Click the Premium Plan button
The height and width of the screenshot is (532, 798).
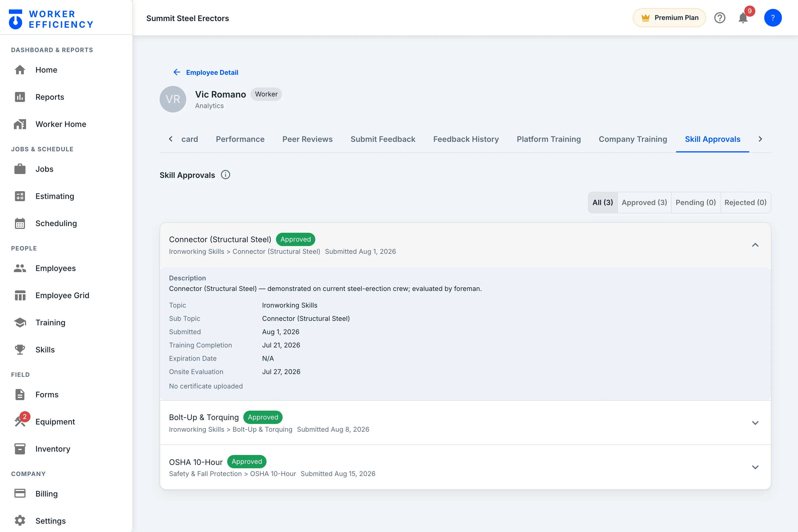669,18
